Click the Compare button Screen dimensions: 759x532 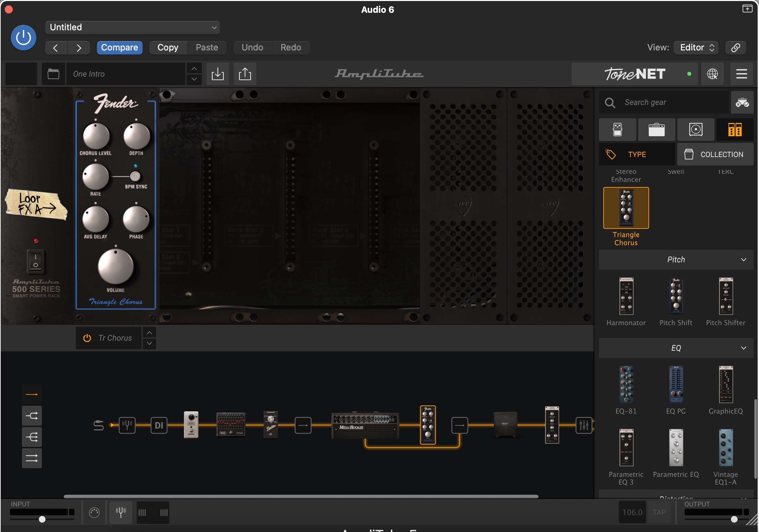(119, 47)
